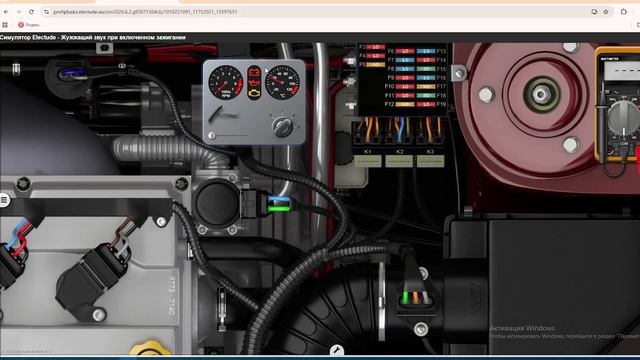Open the Яндекс bookmark

[x=29, y=25]
